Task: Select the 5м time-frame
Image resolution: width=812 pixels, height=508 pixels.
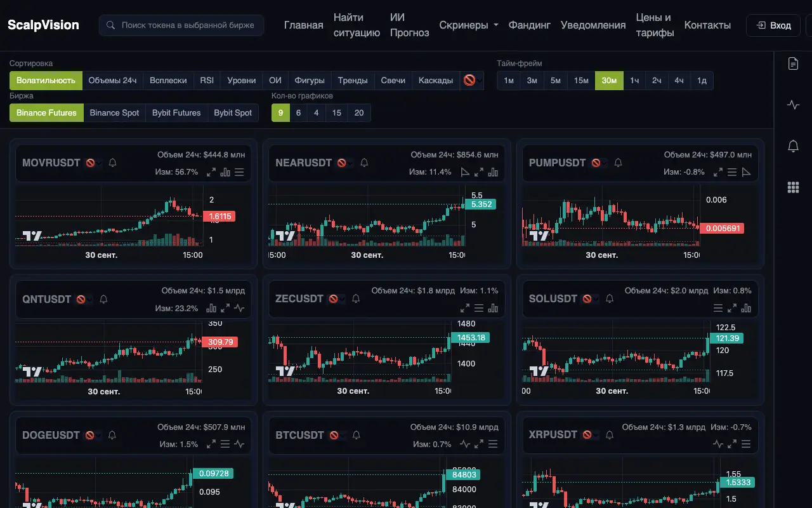Action: tap(555, 81)
